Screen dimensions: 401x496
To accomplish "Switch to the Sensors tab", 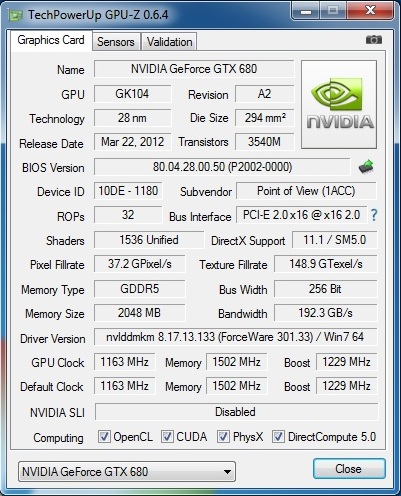I will (116, 42).
